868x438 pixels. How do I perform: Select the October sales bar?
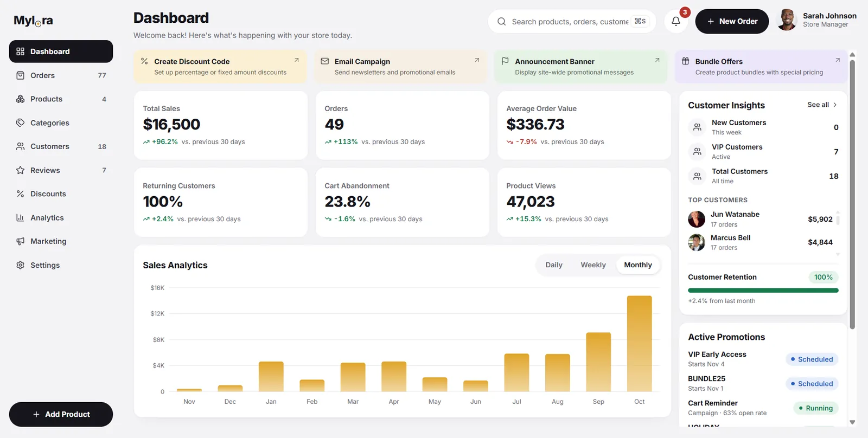point(639,344)
